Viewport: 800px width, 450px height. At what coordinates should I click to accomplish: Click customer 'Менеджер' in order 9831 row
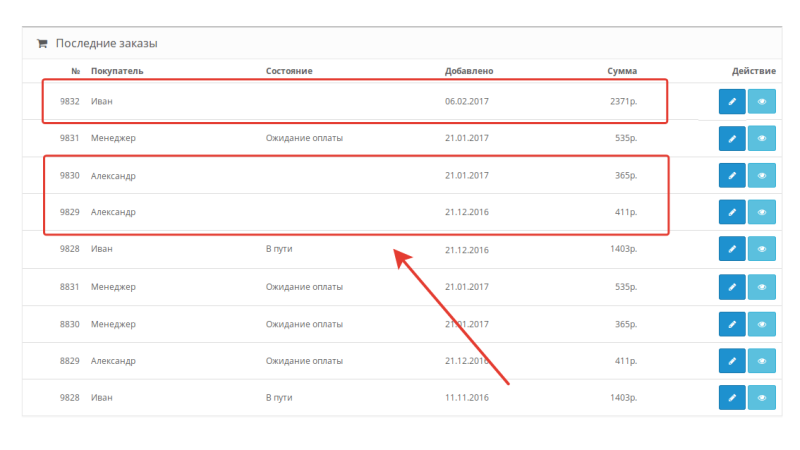(113, 138)
